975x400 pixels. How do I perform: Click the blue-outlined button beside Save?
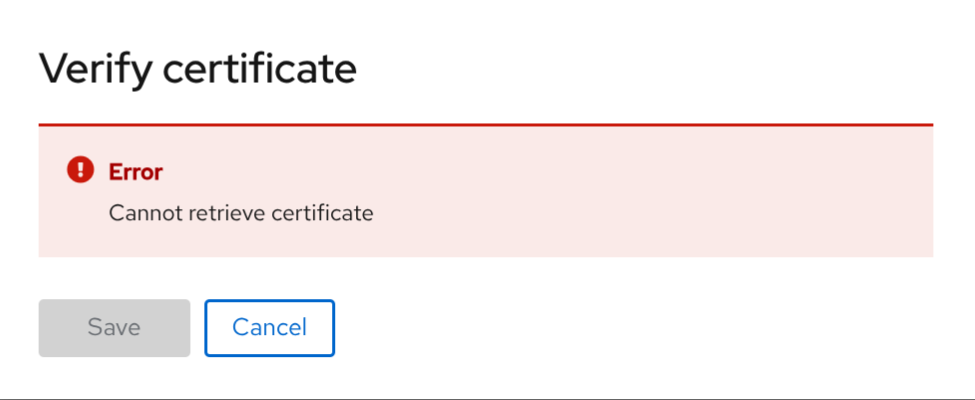269,327
